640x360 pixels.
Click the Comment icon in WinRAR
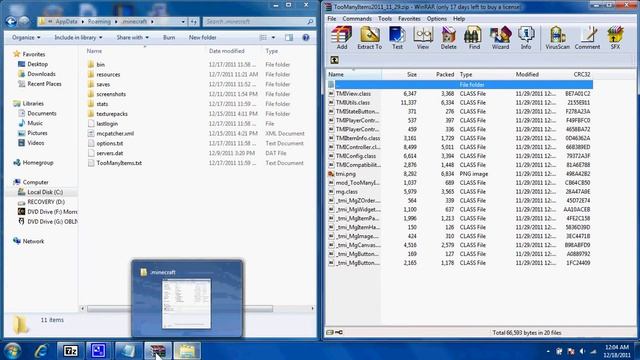point(587,38)
